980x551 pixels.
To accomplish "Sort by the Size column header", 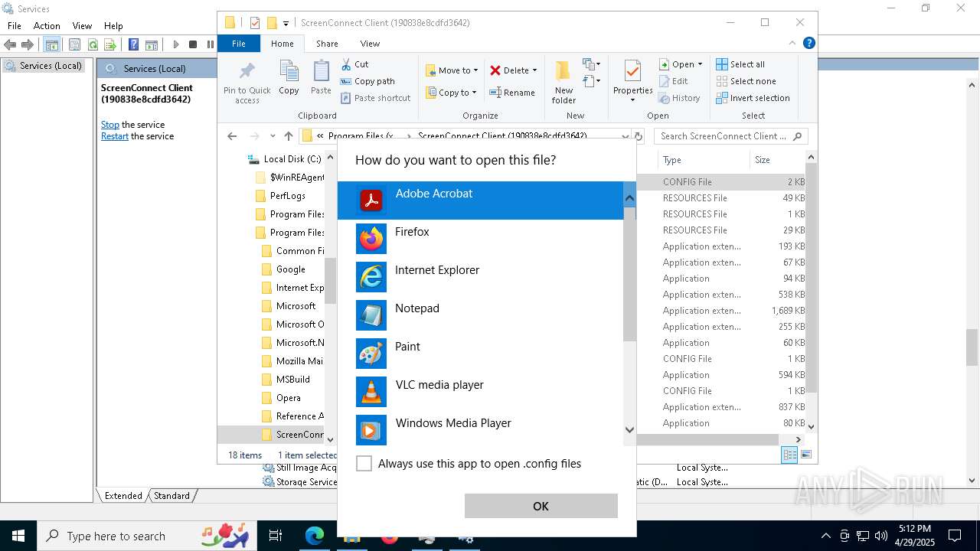I will click(777, 160).
